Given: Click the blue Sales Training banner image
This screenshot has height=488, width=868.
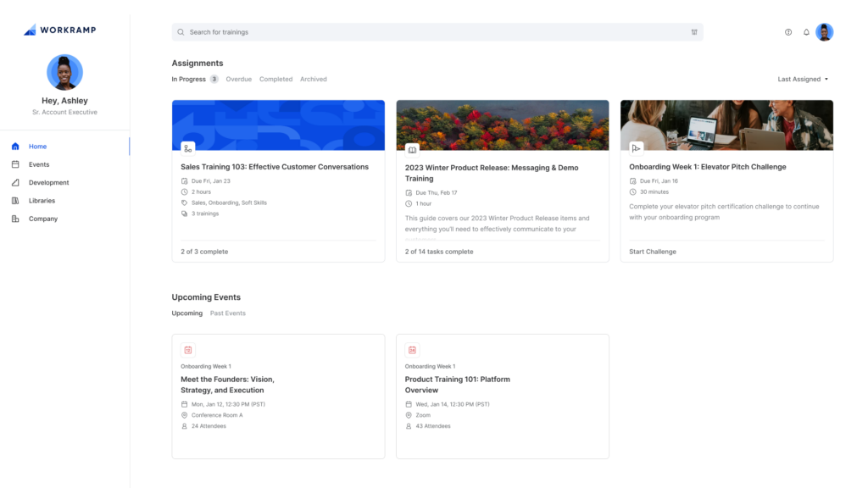Looking at the screenshot, I should coord(278,125).
